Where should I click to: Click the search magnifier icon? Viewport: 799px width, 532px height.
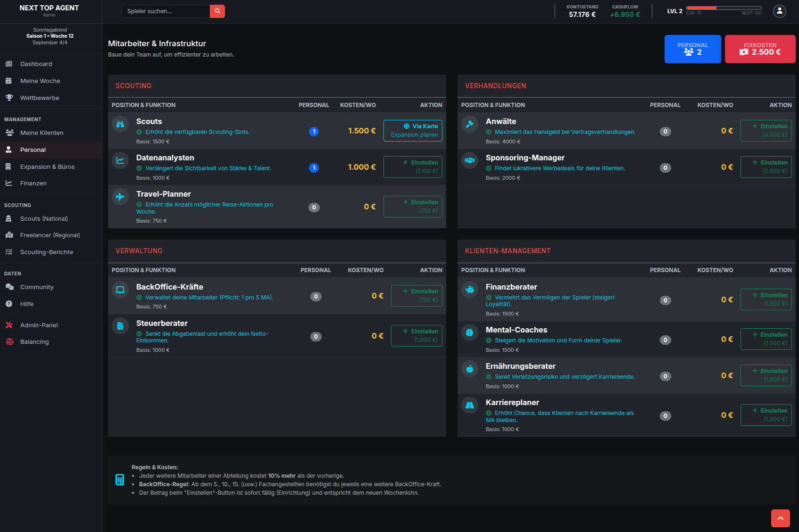click(217, 11)
